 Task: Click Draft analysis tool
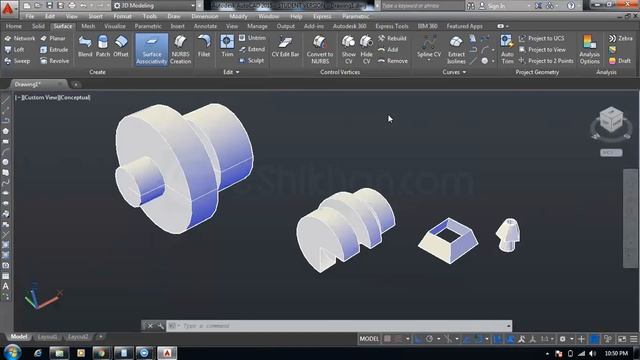point(620,61)
